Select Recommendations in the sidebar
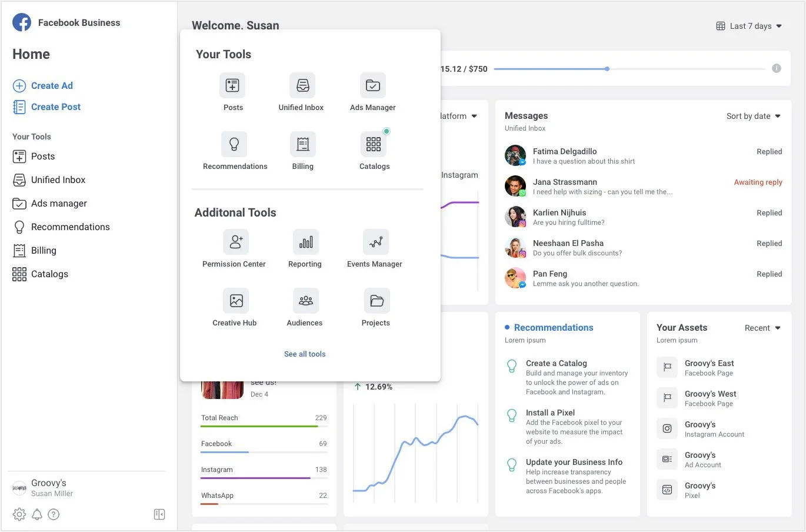This screenshot has height=532, width=806. pyautogui.click(x=61, y=227)
